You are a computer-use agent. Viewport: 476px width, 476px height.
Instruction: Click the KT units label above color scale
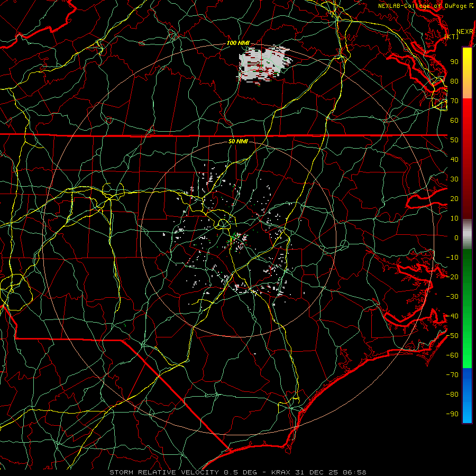click(452, 36)
